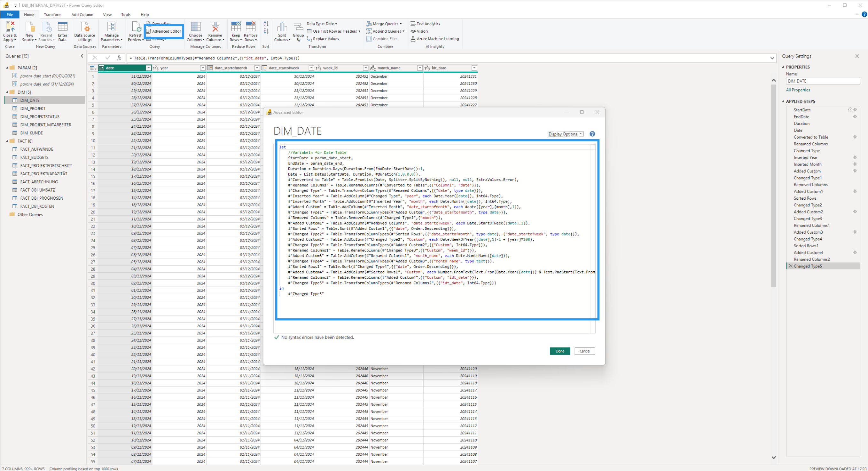Click Vision AI insight
This screenshot has width=868, height=471.
coord(419,31)
